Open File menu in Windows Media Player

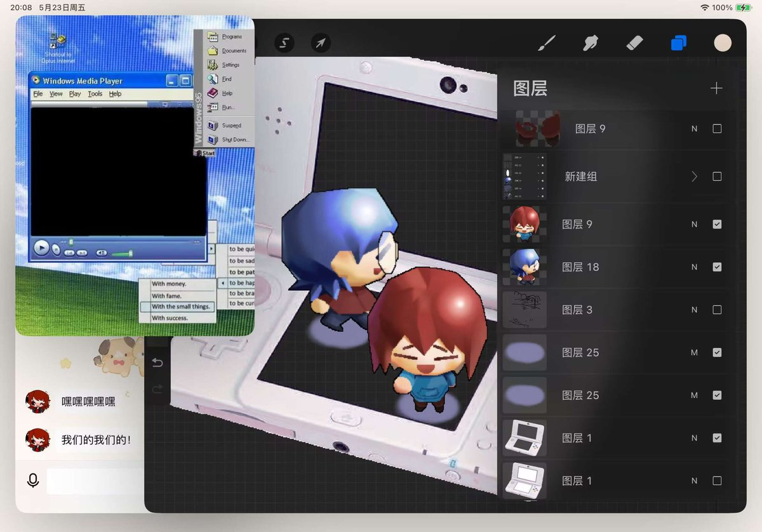[x=38, y=94]
